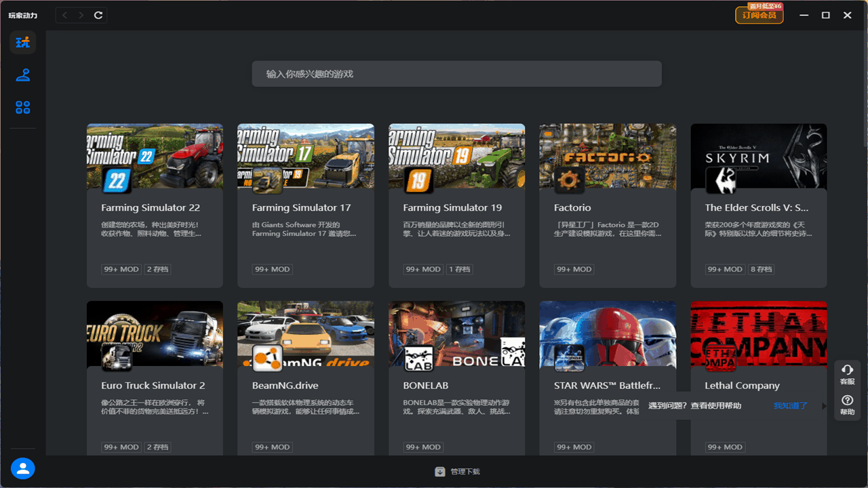The height and width of the screenshot is (488, 868).
Task: Select the title "The Elder Scrolls V: S..."
Action: (x=757, y=208)
